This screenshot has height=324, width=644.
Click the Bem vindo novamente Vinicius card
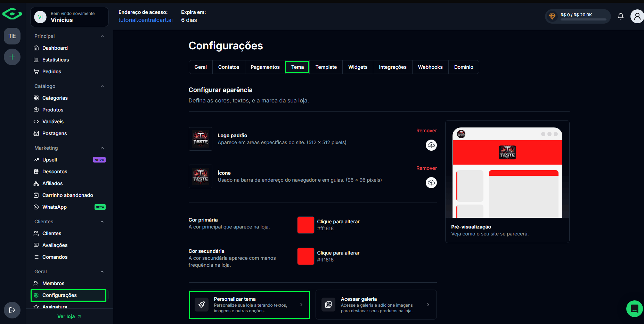(70, 17)
